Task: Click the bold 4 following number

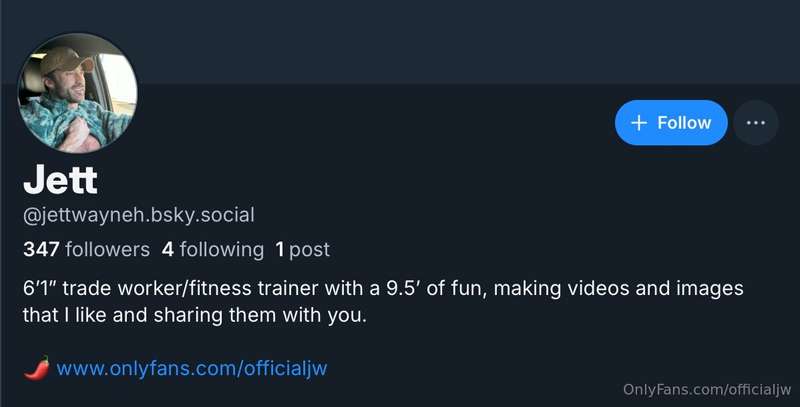Action: [168, 249]
